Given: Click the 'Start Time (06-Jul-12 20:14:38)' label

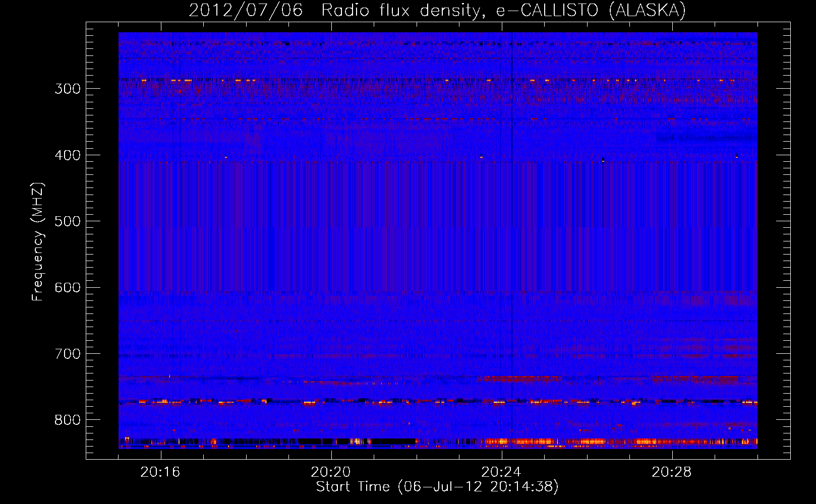Looking at the screenshot, I should coord(437,486).
